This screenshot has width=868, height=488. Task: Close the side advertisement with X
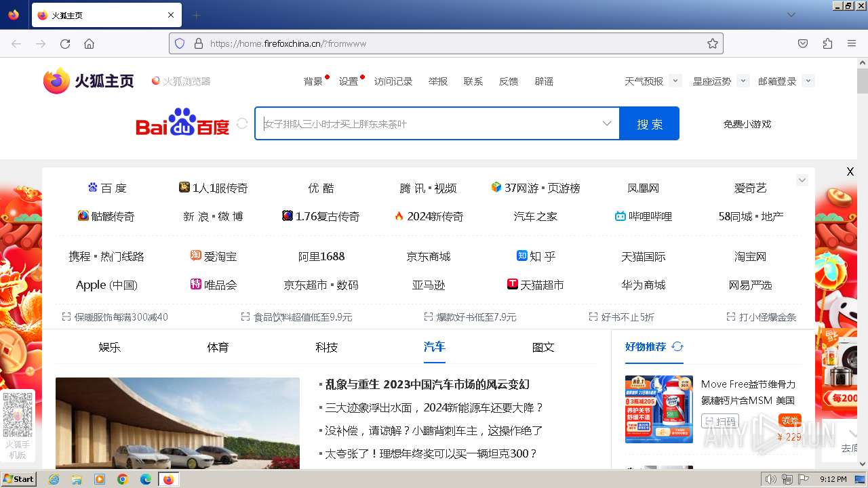pos(850,171)
